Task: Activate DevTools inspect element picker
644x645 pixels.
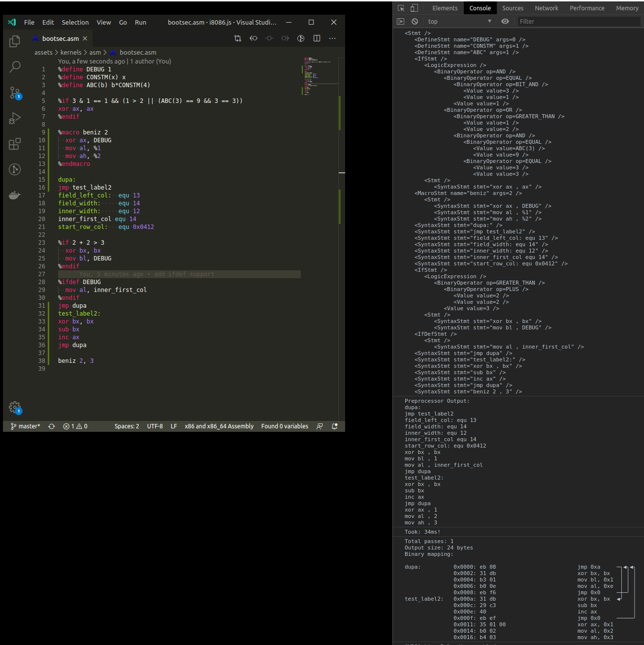Action: click(401, 8)
